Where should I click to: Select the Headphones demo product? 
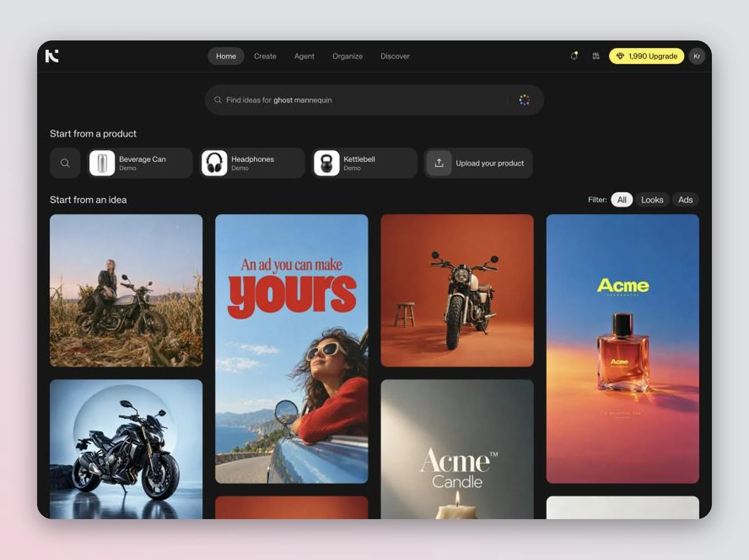252,163
